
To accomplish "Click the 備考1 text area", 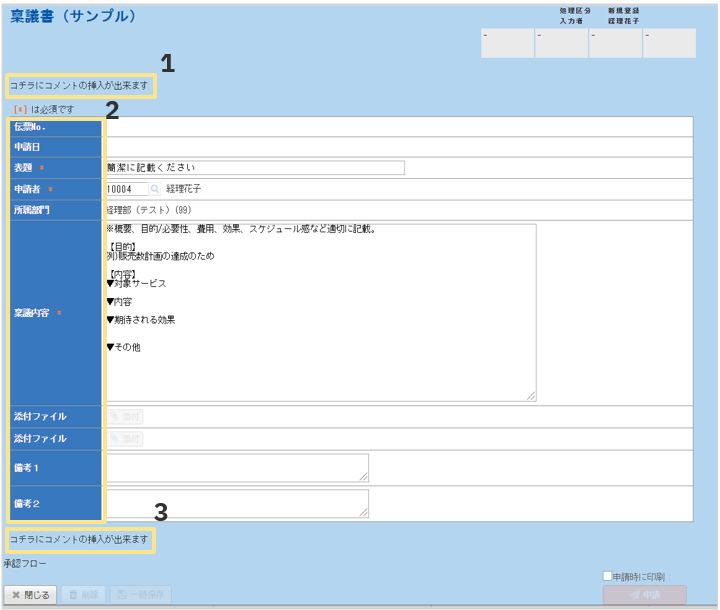I will click(x=236, y=467).
